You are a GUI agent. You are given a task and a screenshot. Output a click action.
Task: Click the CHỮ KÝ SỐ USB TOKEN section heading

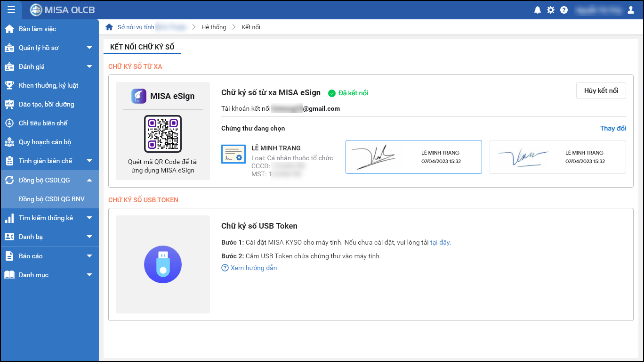pyautogui.click(x=143, y=200)
